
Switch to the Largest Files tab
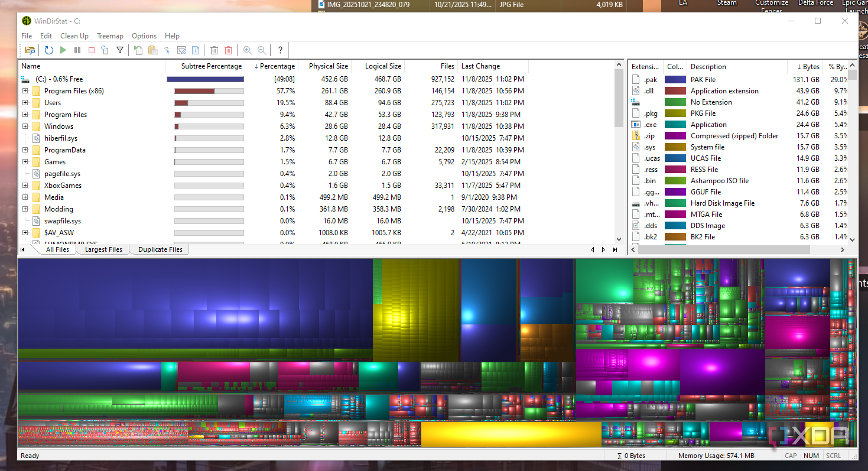(x=103, y=249)
